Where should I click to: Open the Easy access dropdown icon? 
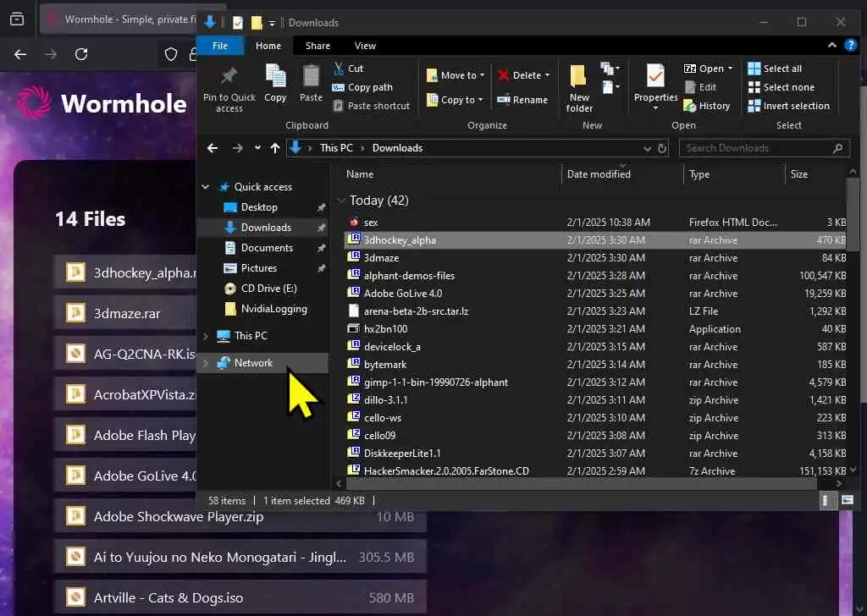[610, 87]
